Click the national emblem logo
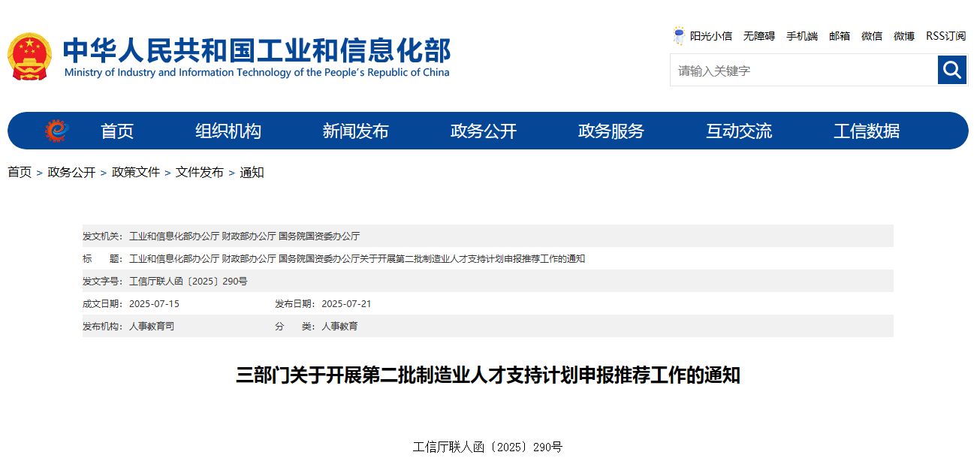Image resolution: width=980 pixels, height=470 pixels. (32, 56)
